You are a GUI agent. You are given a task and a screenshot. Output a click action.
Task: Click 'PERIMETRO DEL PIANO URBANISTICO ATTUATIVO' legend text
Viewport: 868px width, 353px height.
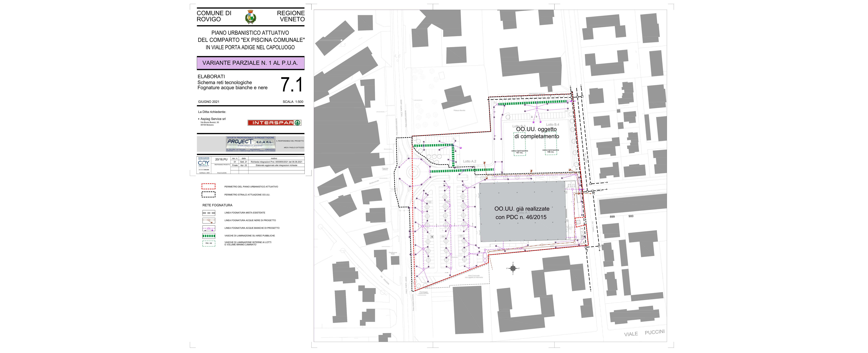pyautogui.click(x=251, y=187)
